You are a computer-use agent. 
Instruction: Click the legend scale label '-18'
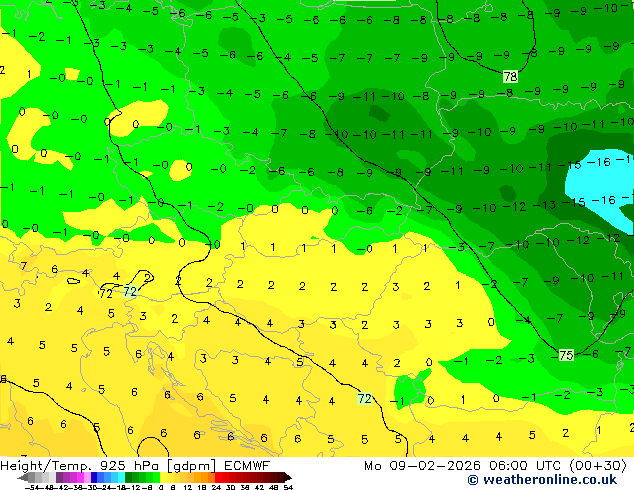[x=120, y=487]
